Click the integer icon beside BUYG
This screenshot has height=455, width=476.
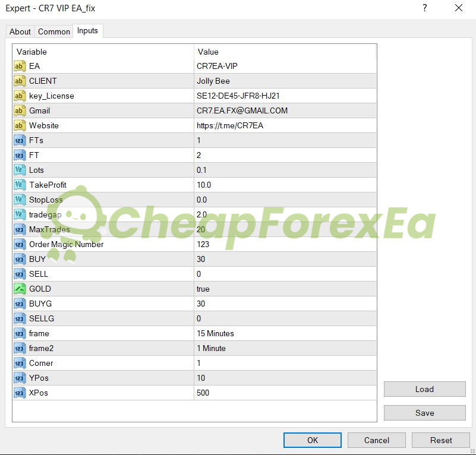(x=20, y=304)
